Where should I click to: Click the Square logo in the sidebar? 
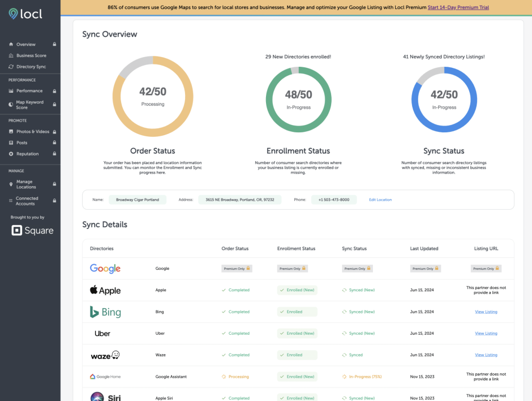(31, 230)
